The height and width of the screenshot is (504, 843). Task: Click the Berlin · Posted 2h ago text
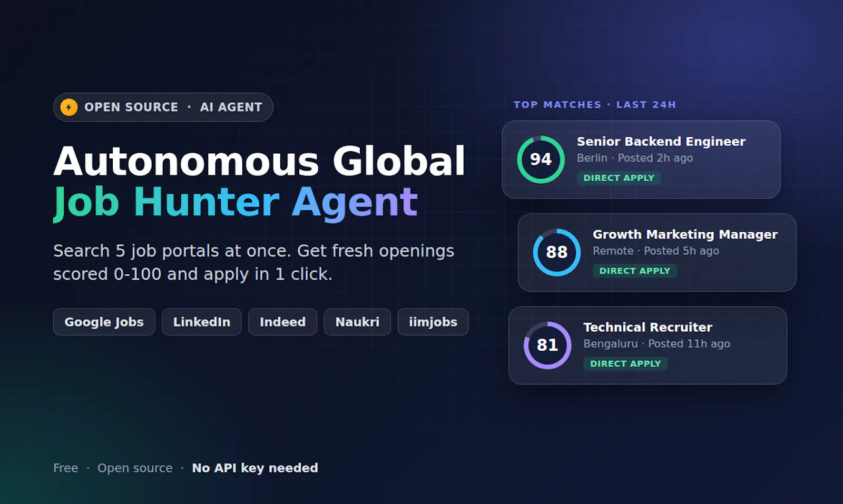pyautogui.click(x=634, y=158)
